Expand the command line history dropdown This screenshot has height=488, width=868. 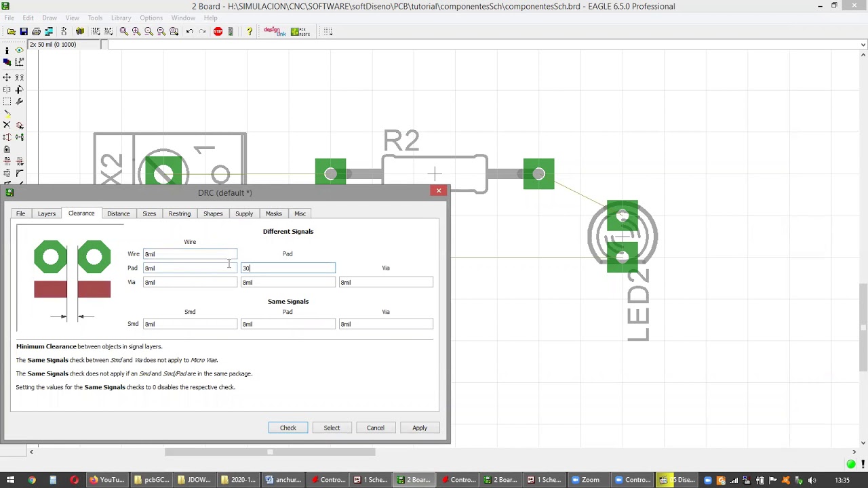click(x=863, y=45)
